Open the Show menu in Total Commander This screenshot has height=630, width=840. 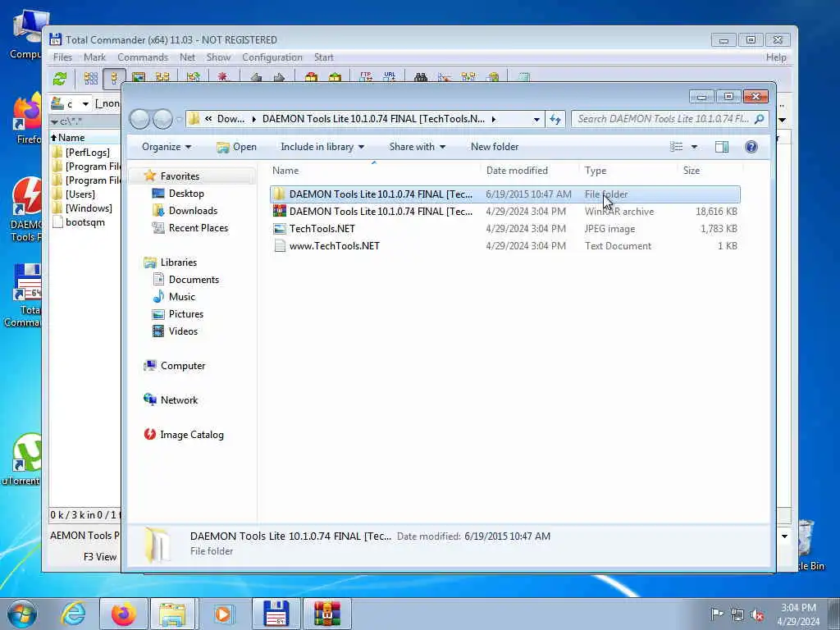[218, 57]
